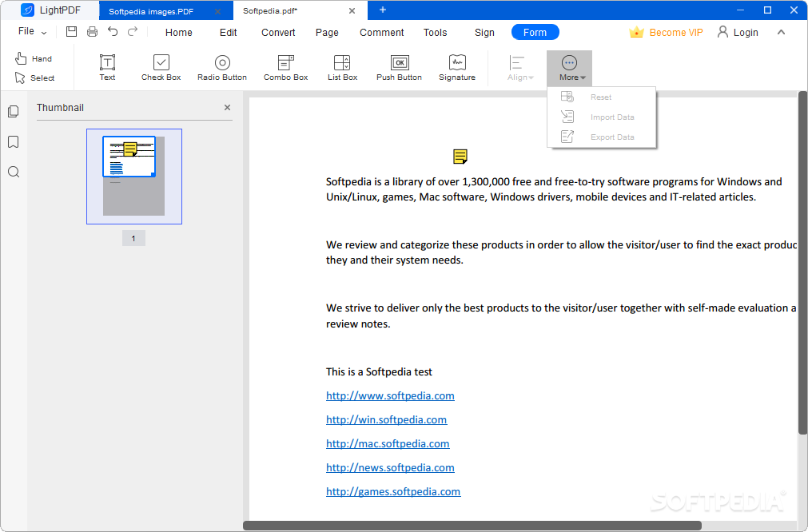
Task: Close the Thumbnail panel
Action: click(227, 107)
